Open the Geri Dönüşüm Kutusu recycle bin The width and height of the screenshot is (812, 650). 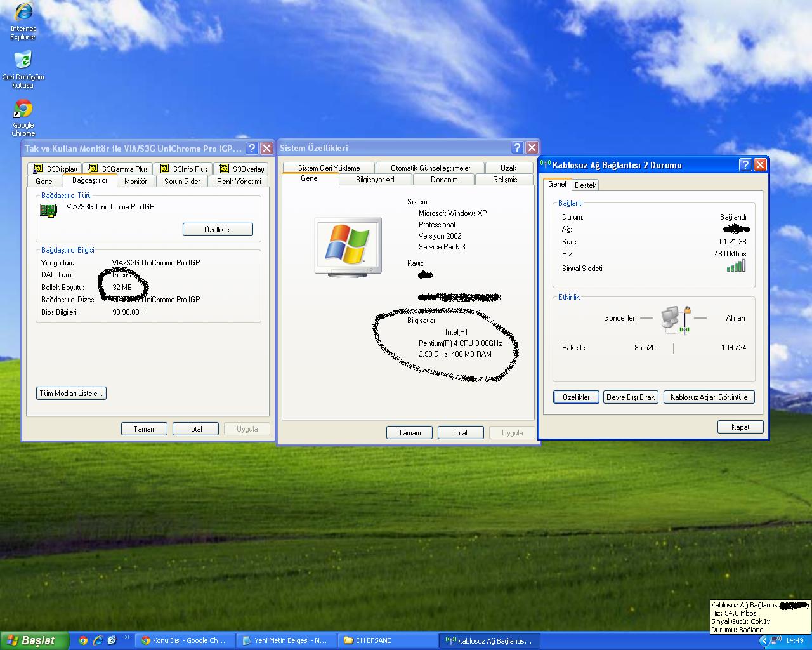tap(23, 69)
